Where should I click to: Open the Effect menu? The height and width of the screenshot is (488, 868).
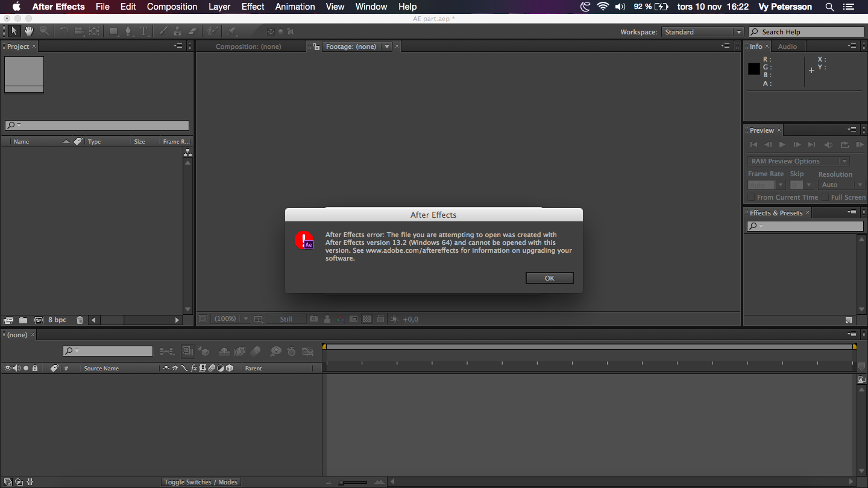pyautogui.click(x=253, y=7)
